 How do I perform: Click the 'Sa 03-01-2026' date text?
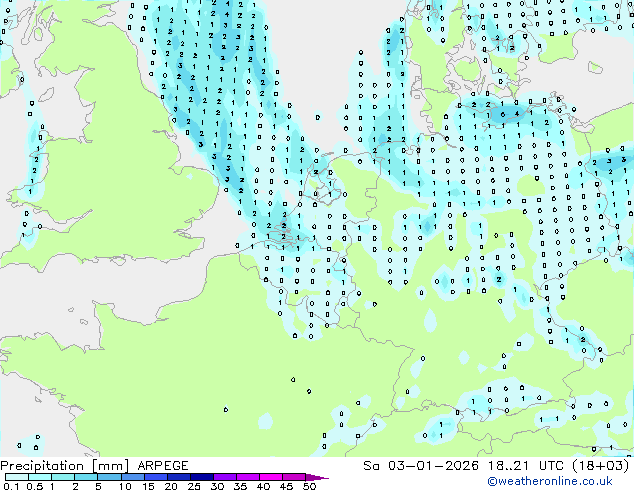(421, 466)
